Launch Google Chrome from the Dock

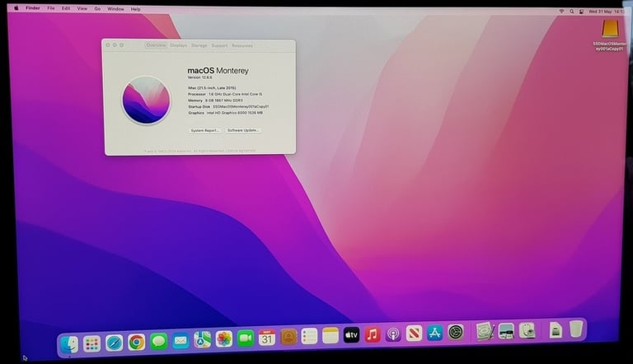pos(137,343)
